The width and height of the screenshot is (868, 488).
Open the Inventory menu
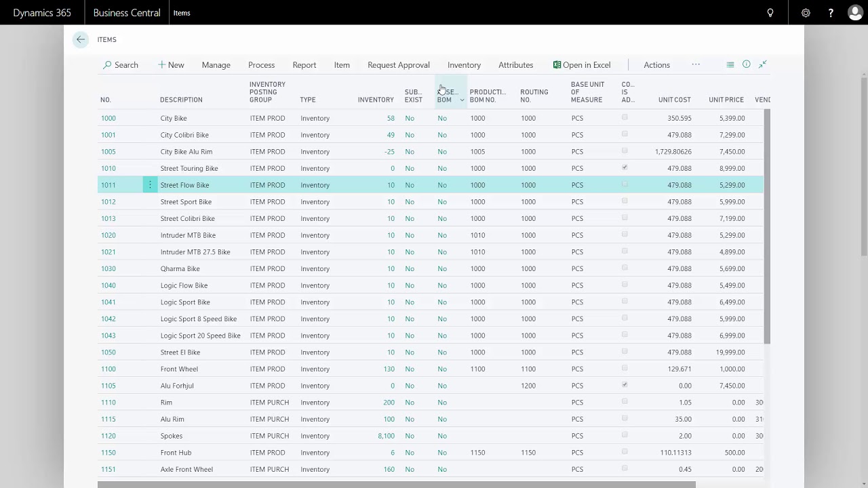[464, 65]
